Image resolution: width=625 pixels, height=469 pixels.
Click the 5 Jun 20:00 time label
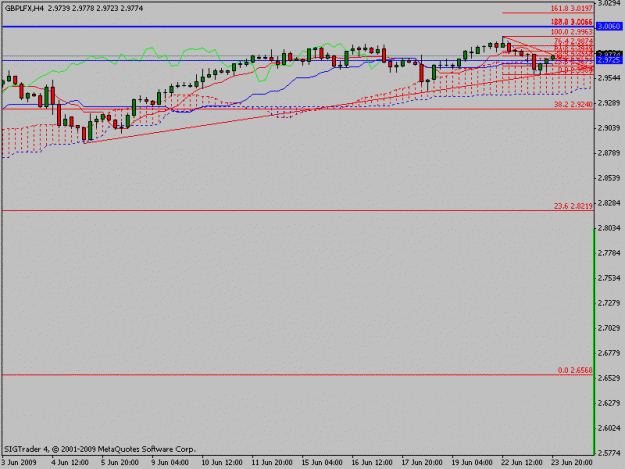120,462
